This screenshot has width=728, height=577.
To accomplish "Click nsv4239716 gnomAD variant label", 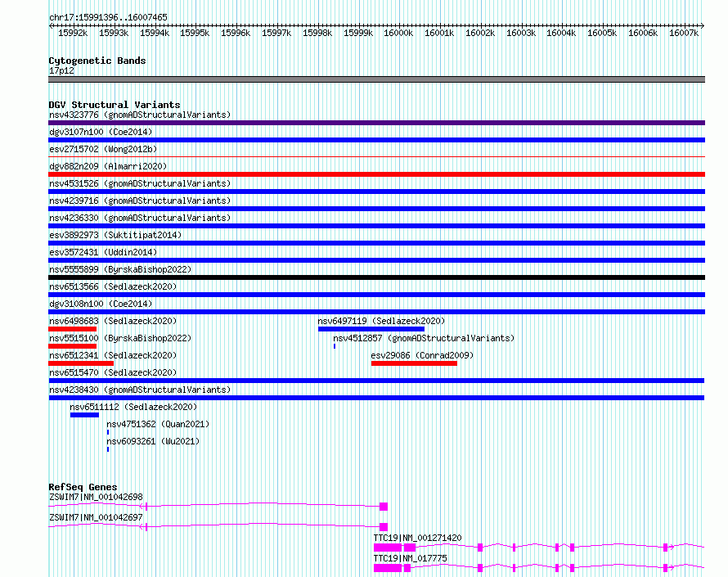I will click(x=140, y=201).
